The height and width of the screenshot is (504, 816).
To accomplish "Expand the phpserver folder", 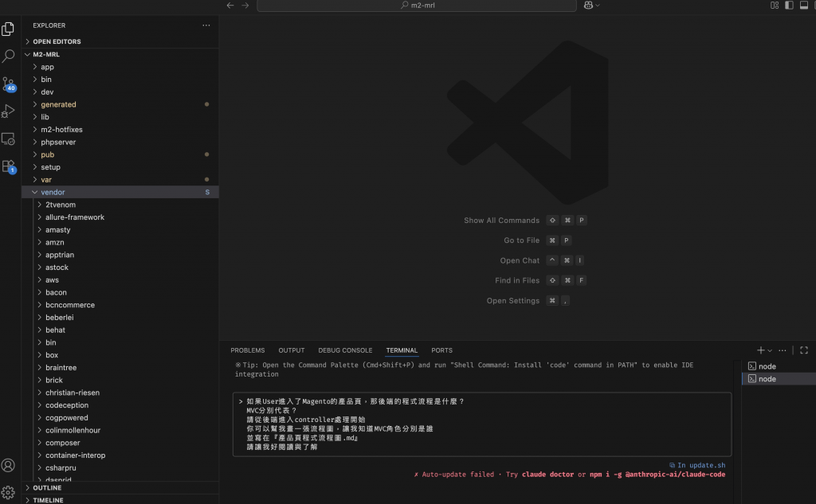I will tap(120, 142).
